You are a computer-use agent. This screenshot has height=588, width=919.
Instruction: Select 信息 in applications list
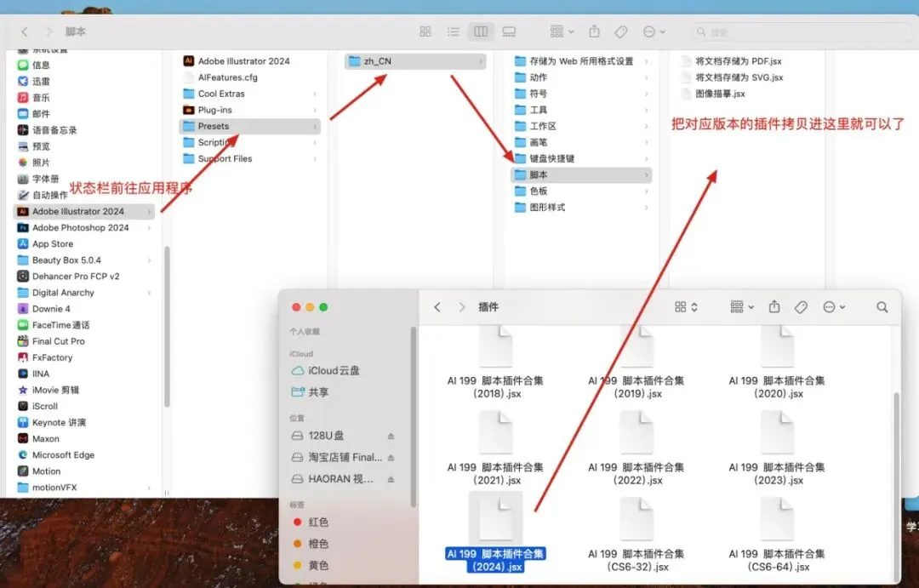click(83, 65)
